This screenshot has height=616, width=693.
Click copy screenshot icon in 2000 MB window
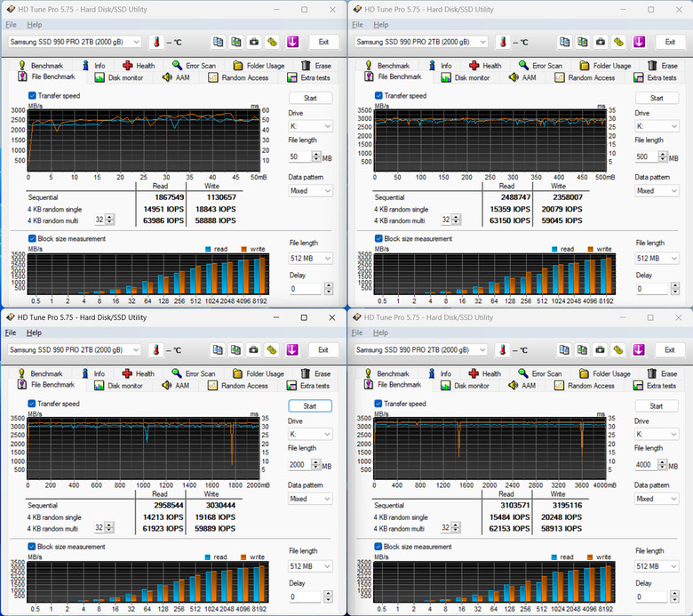click(236, 350)
